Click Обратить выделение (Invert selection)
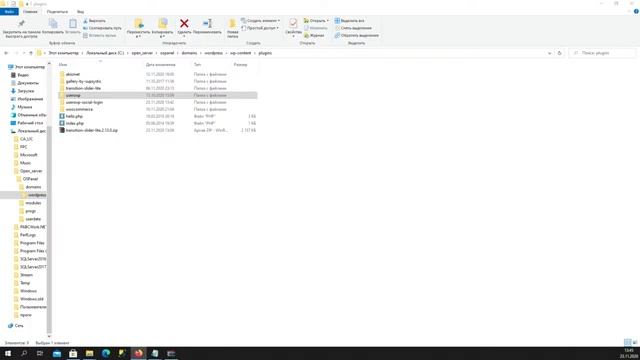 click(356, 36)
